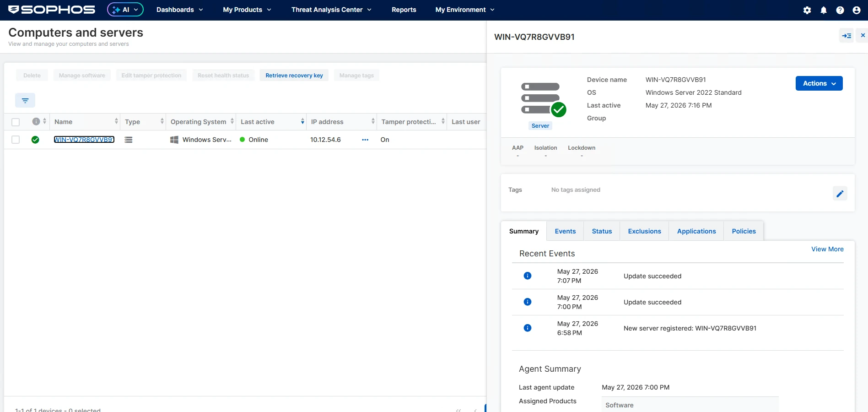Edit tags with the pencil icon
This screenshot has height=412, width=868.
point(840,194)
